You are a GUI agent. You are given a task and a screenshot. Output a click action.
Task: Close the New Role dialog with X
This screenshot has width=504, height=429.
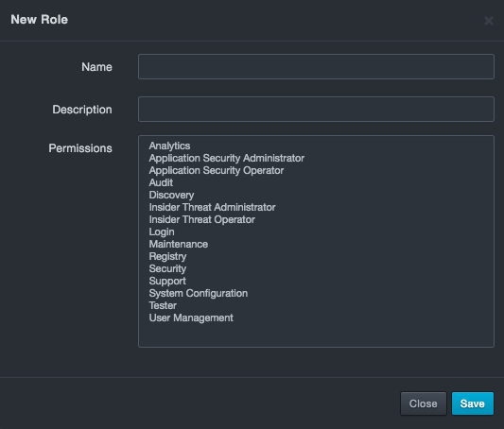click(489, 21)
